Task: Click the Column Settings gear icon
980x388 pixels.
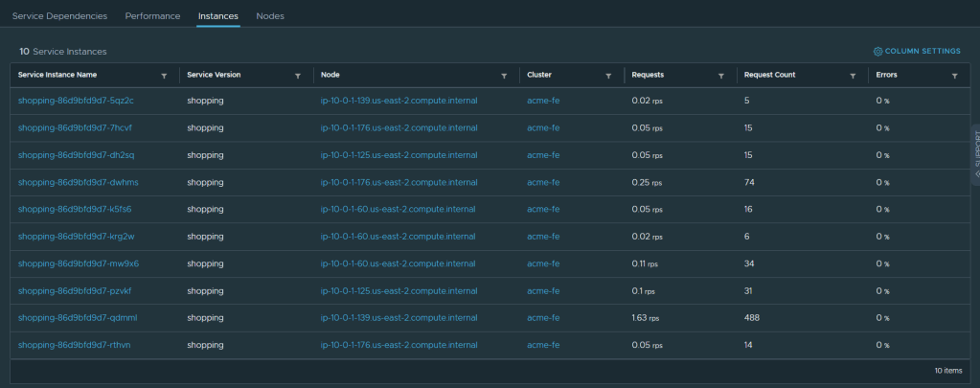Action: point(877,51)
